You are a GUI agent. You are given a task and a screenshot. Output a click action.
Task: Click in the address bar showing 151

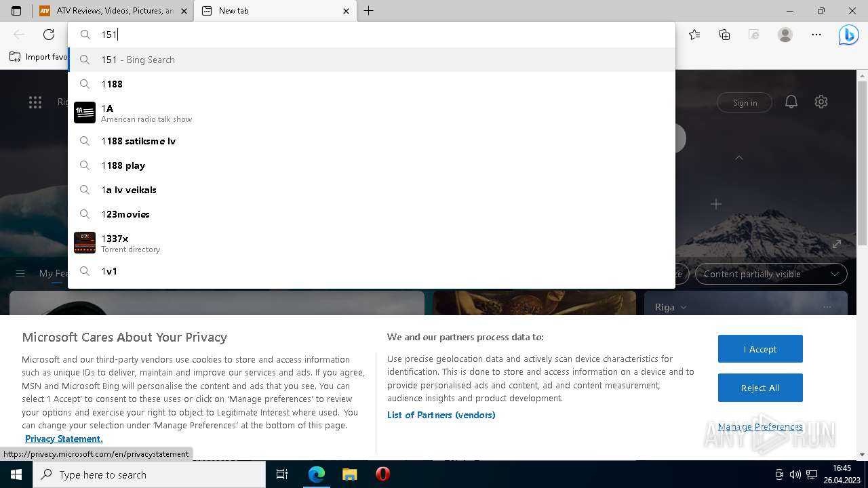pos(372,35)
